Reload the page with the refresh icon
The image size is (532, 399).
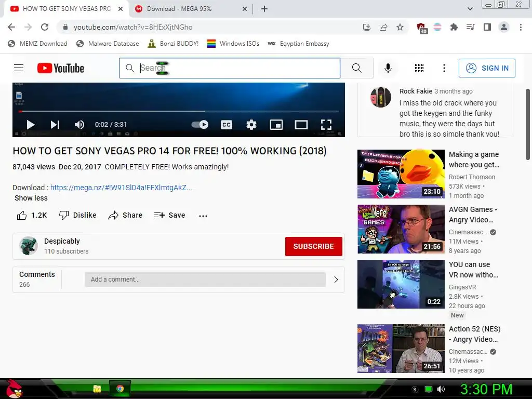(x=45, y=27)
